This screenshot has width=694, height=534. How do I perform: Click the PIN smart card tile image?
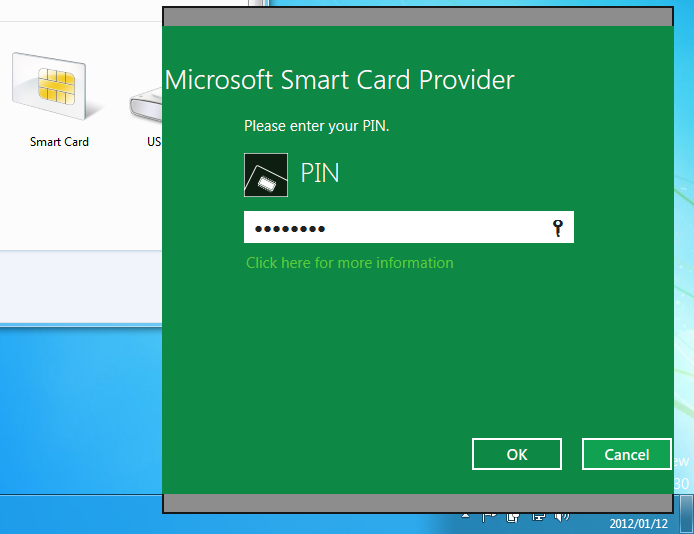pyautogui.click(x=266, y=175)
